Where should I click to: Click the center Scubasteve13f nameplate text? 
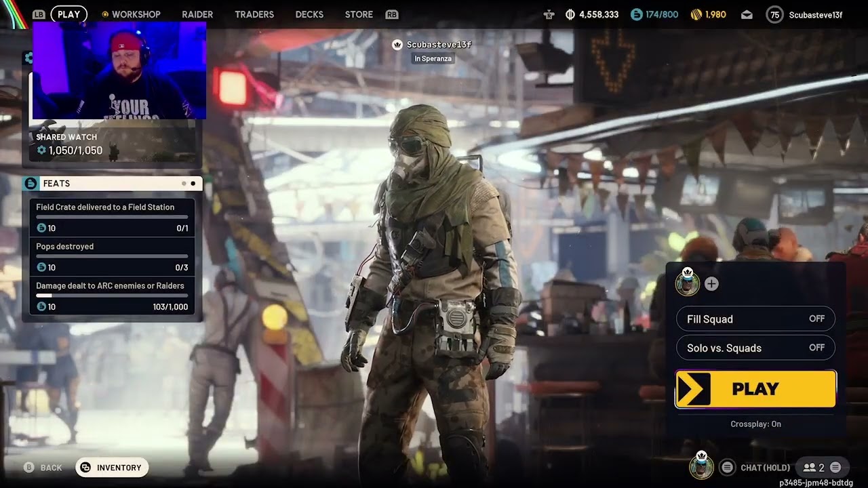pos(439,45)
